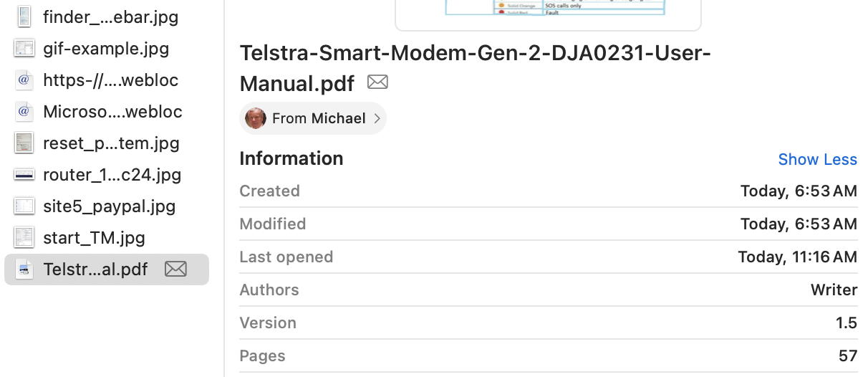Click the finder_...ebar.jpg file icon

pyautogui.click(x=24, y=16)
